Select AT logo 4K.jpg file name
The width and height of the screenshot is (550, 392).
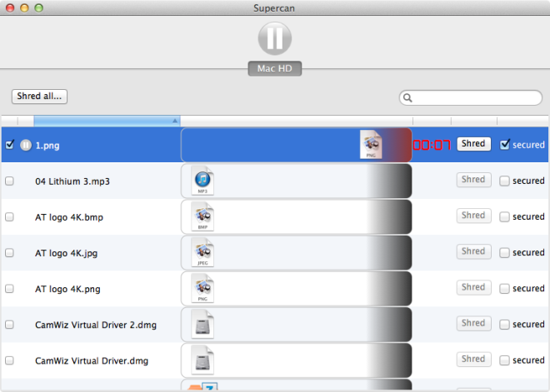[67, 253]
